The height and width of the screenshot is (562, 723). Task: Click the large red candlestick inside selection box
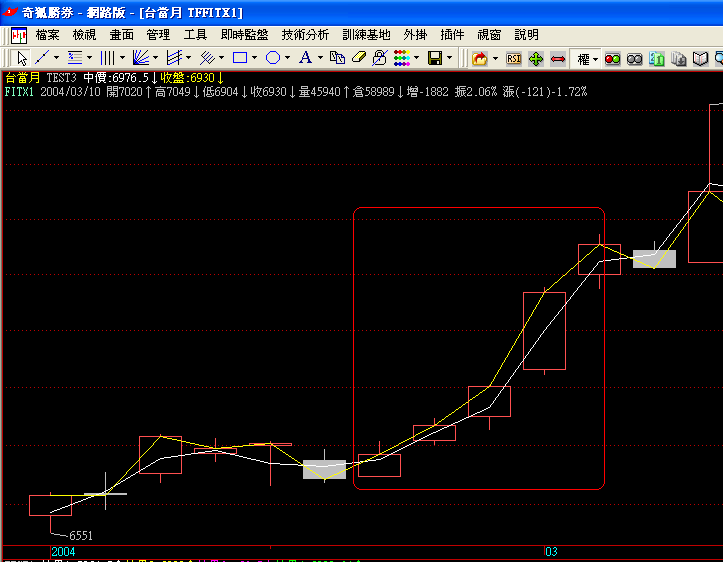tap(544, 331)
